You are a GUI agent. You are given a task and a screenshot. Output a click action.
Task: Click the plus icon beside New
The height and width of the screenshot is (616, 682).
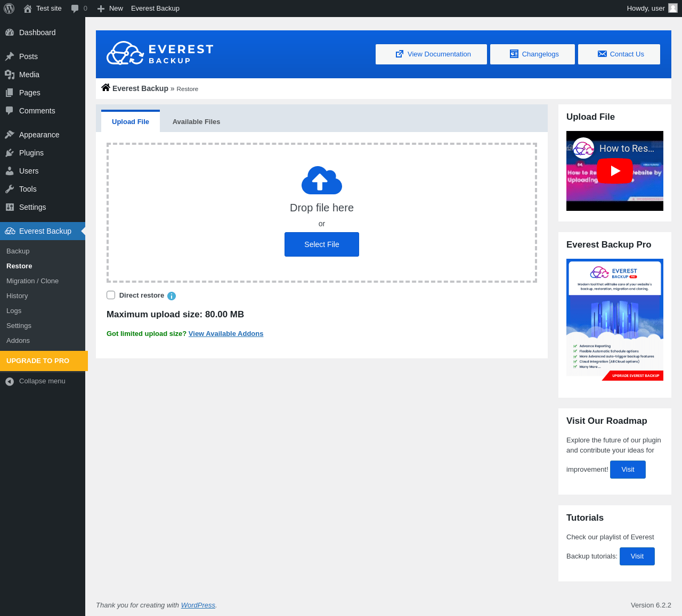pyautogui.click(x=101, y=9)
